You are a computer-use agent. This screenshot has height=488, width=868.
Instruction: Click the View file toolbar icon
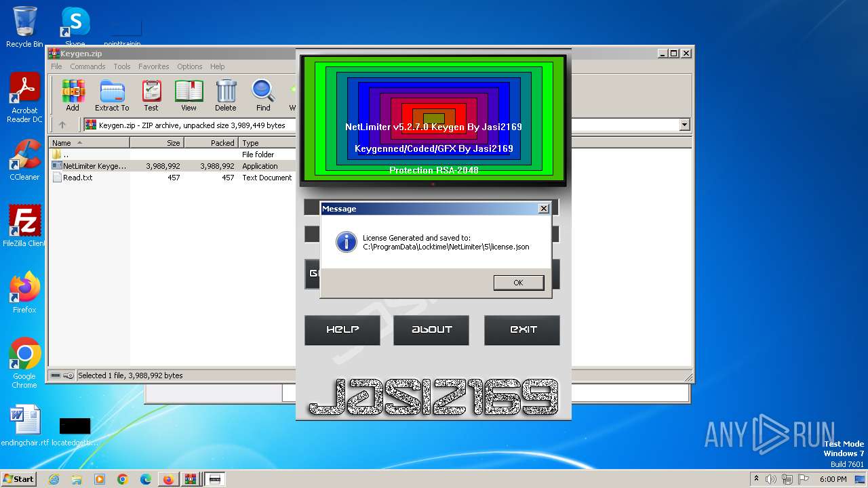tap(189, 96)
